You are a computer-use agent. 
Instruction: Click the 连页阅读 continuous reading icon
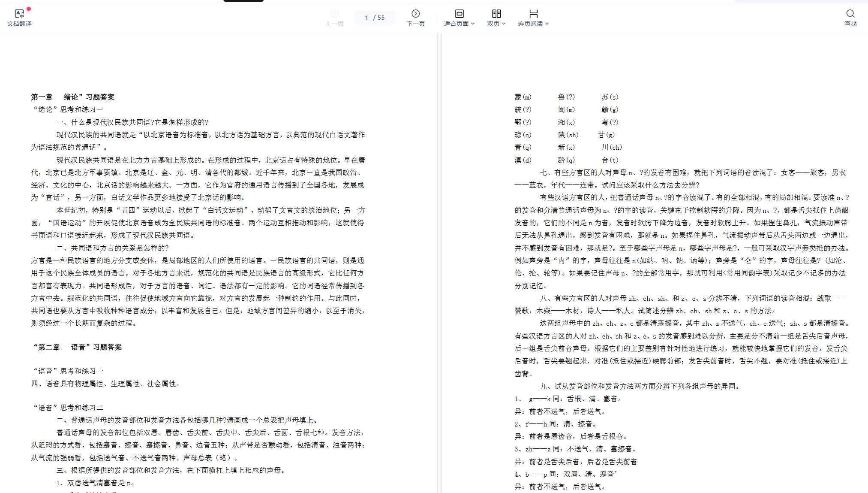click(533, 14)
